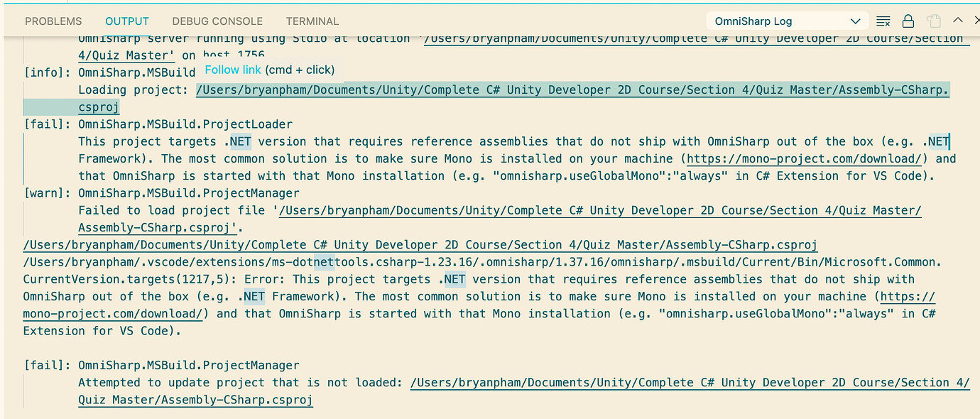Close the Output panel
Screen dimensions: 980x419
(x=976, y=21)
